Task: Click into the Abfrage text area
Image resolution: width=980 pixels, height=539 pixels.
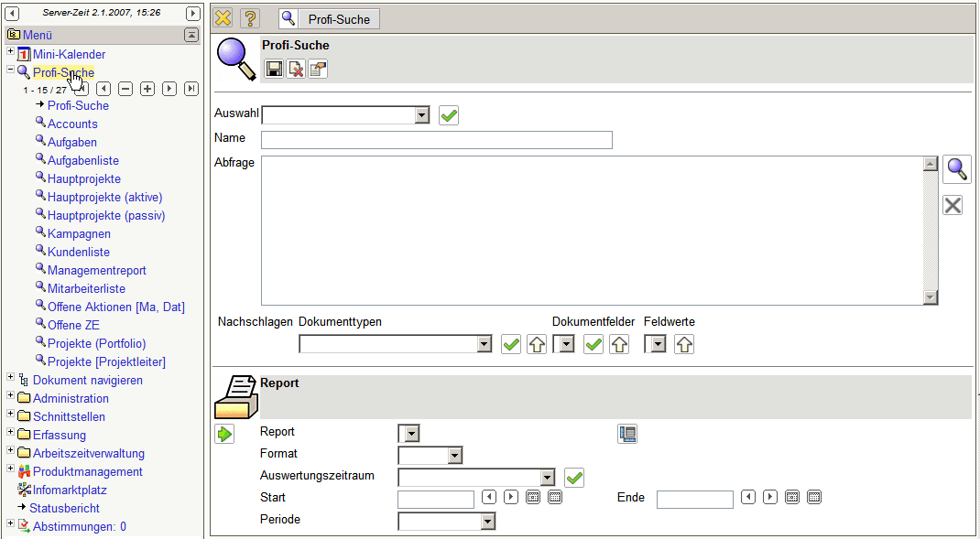Action: pyautogui.click(x=592, y=231)
